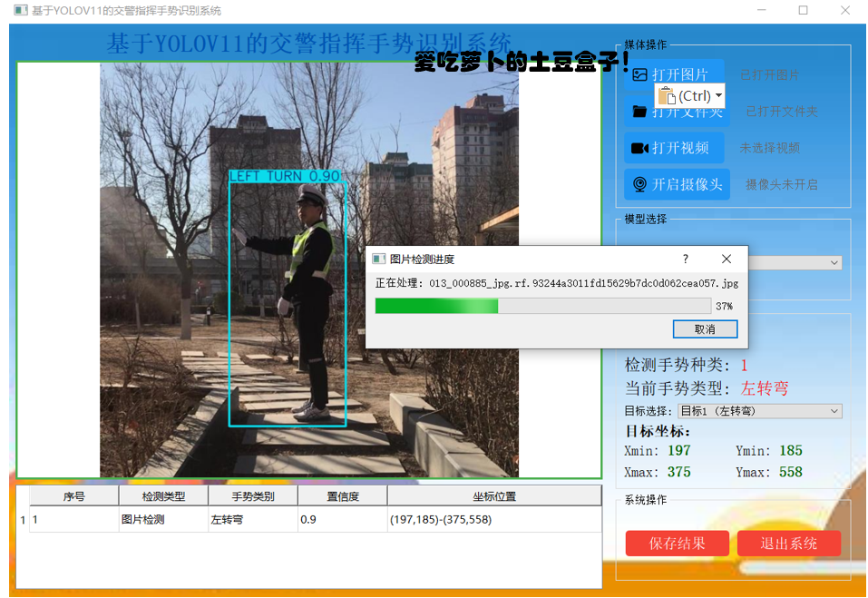Click the 手势类别 column header
868x598 pixels.
pos(253,496)
